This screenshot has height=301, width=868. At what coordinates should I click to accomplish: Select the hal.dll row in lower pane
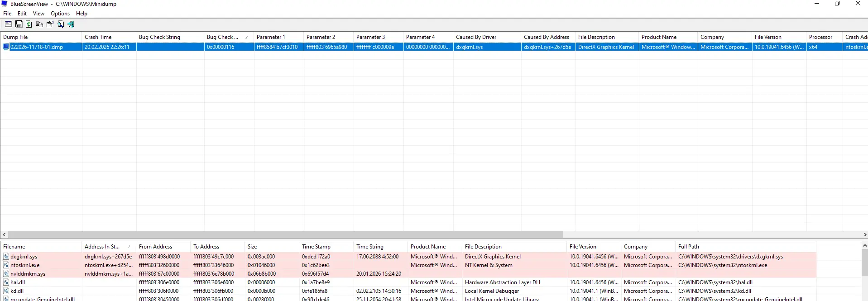18,282
